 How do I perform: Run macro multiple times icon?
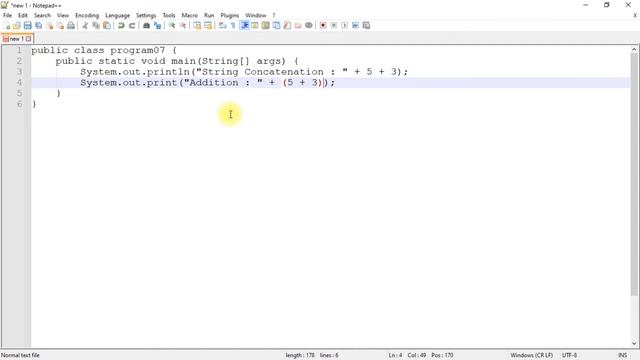356,26
